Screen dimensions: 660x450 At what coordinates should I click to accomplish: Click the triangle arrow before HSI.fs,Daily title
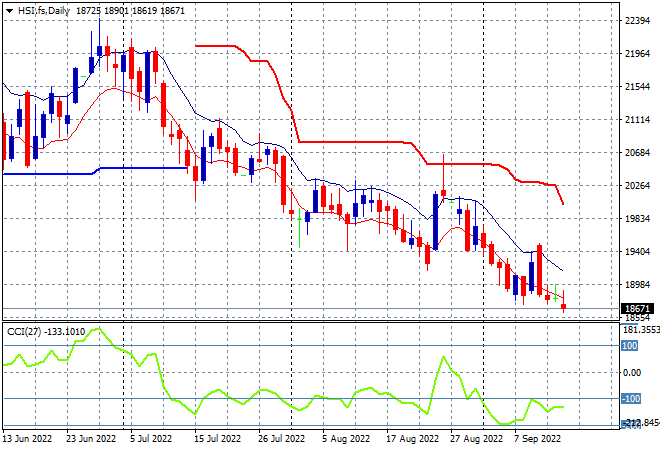pos(9,8)
